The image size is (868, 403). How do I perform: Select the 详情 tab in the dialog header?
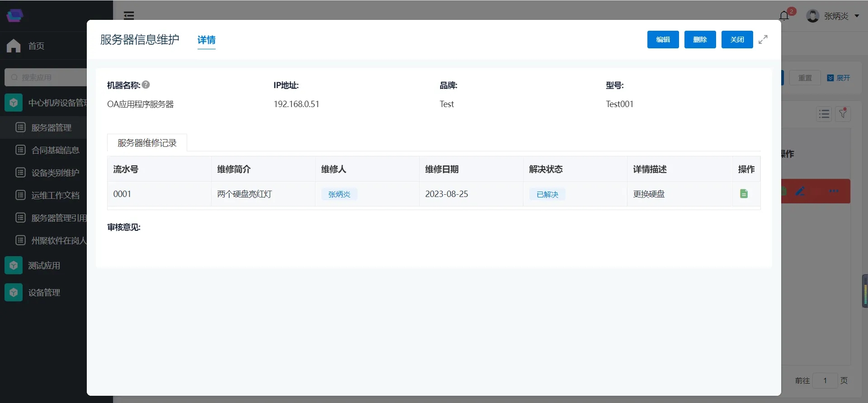(206, 40)
